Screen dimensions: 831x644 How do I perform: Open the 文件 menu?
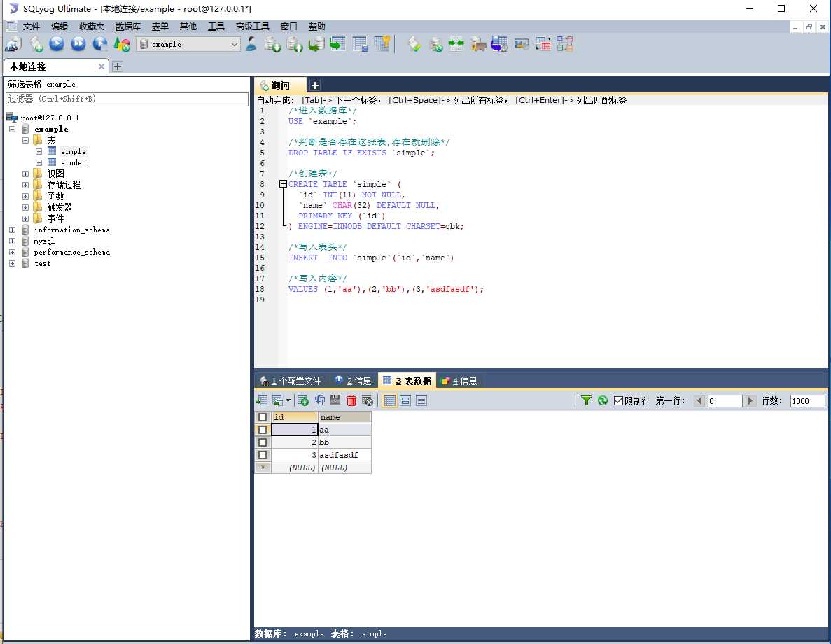32,27
